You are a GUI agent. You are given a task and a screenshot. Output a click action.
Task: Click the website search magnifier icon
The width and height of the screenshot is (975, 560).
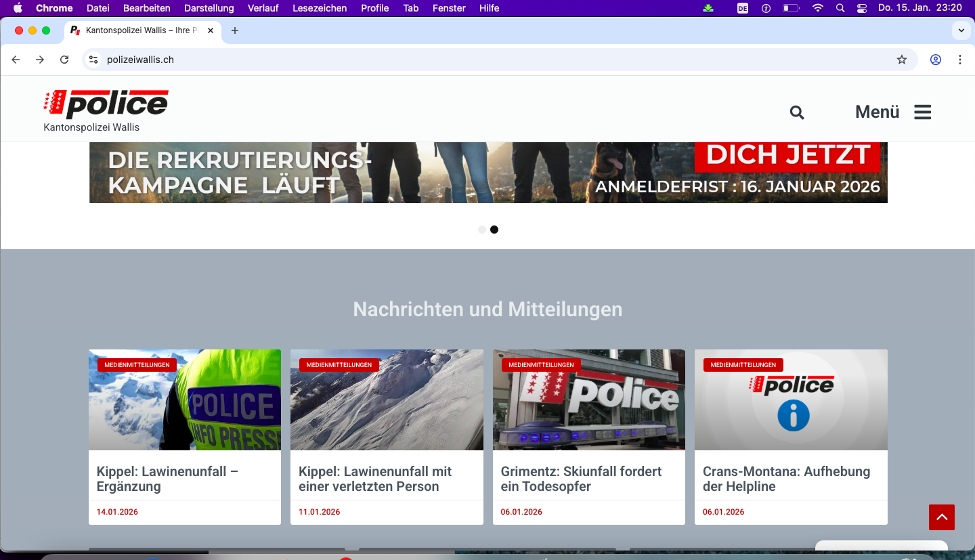pyautogui.click(x=797, y=112)
